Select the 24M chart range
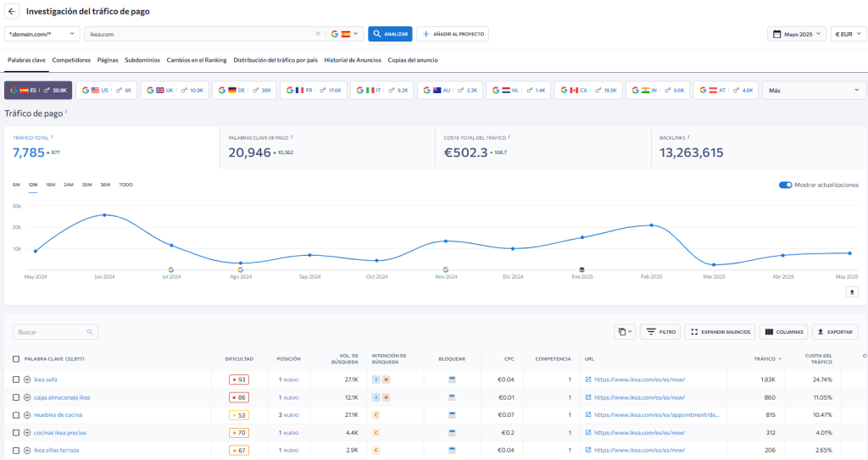This screenshot has width=868, height=460. 68,185
